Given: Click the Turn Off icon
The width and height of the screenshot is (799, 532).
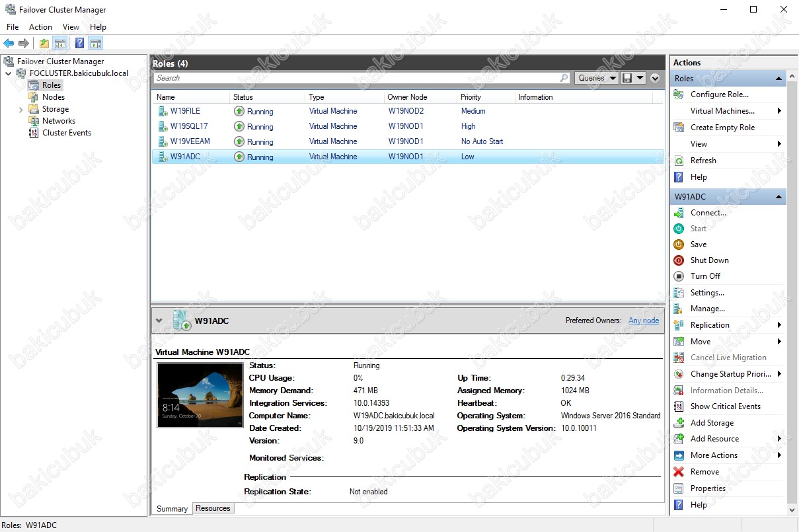Looking at the screenshot, I should point(679,276).
